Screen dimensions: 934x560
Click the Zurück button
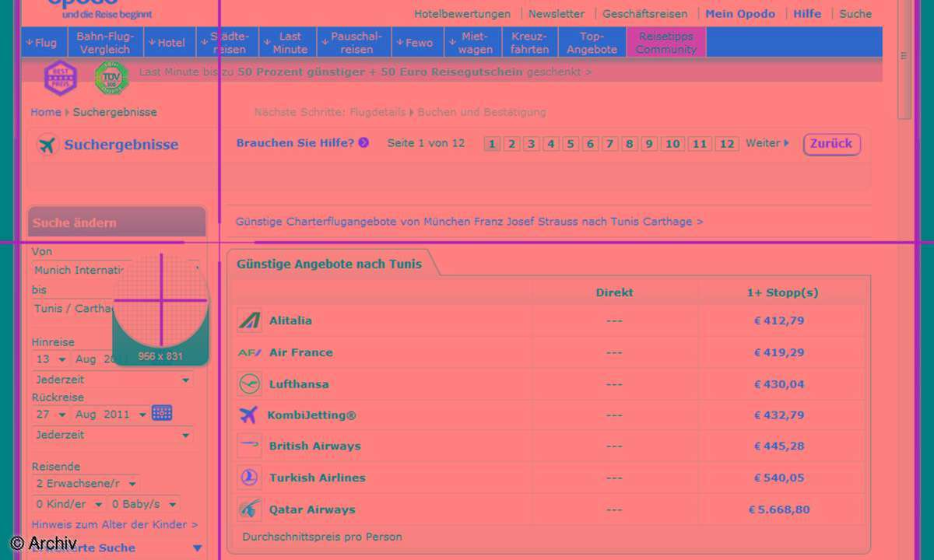[x=831, y=144]
